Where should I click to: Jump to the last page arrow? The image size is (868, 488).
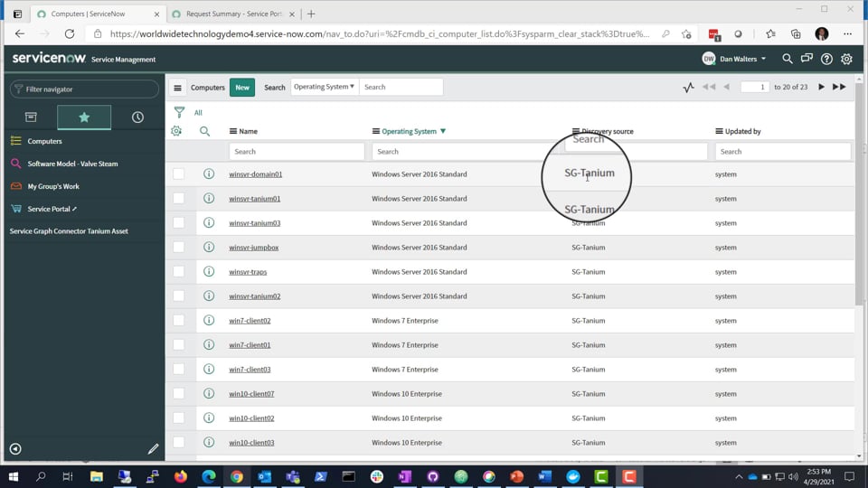(839, 87)
